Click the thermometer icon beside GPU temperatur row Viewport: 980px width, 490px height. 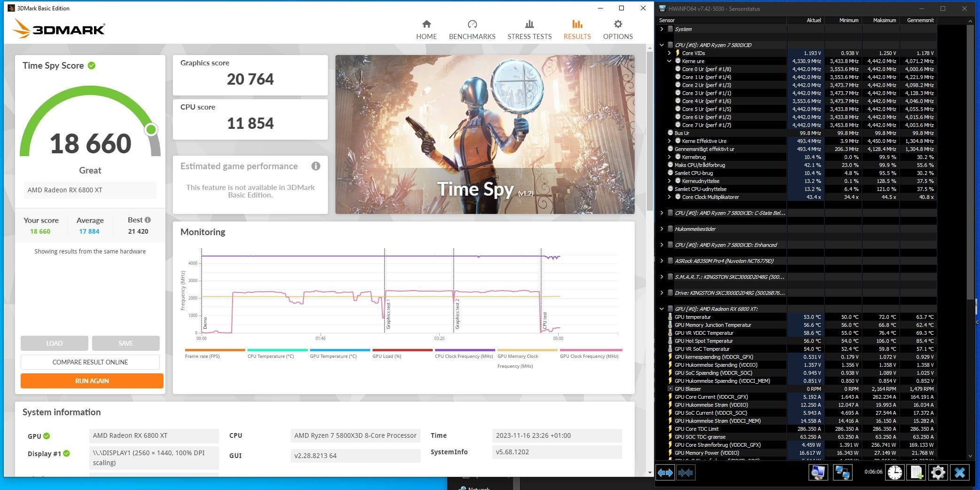point(670,317)
